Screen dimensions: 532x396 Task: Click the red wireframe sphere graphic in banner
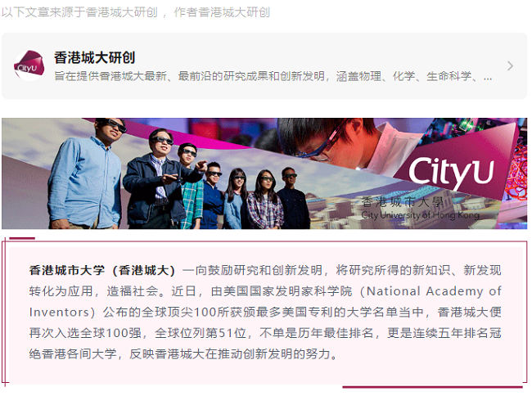pyautogui.click(x=518, y=173)
